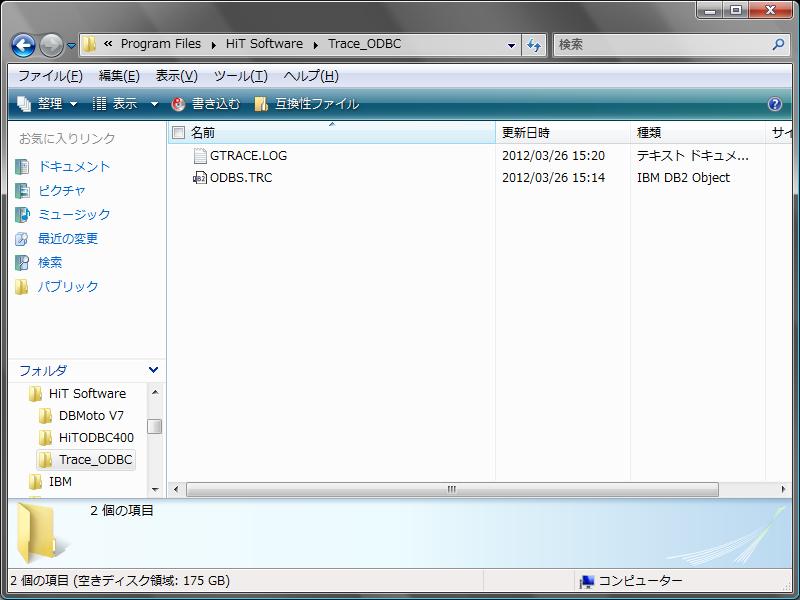
Task: Click the large folder icon in details pane
Action: [39, 532]
